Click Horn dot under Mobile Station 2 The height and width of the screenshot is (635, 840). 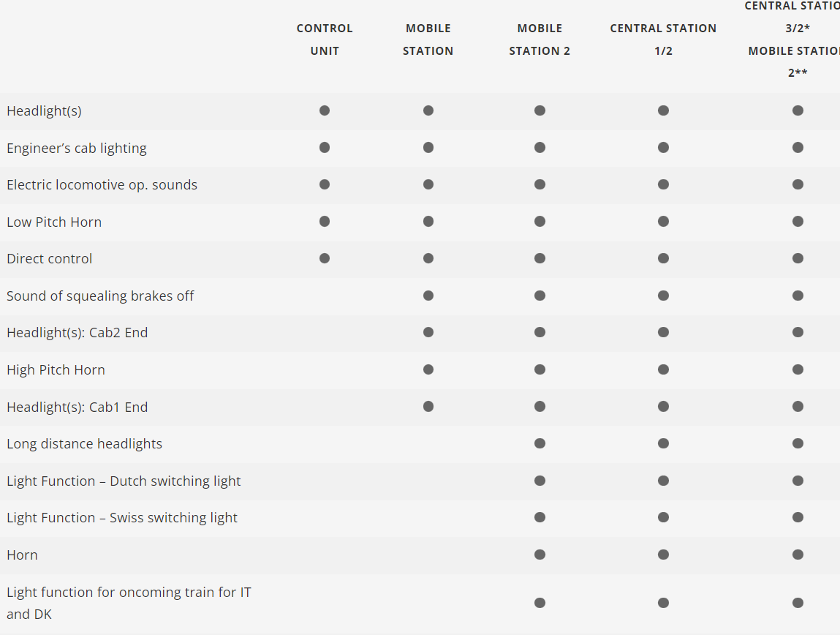(x=540, y=555)
